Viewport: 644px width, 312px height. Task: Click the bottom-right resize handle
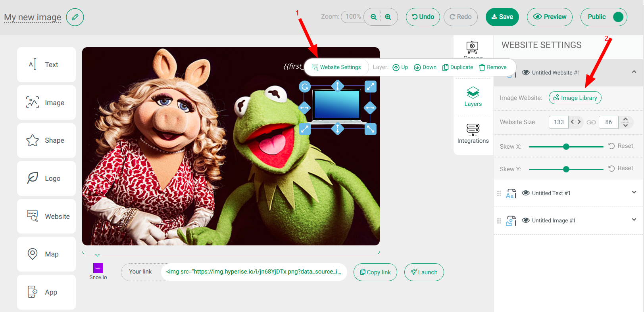coord(370,129)
